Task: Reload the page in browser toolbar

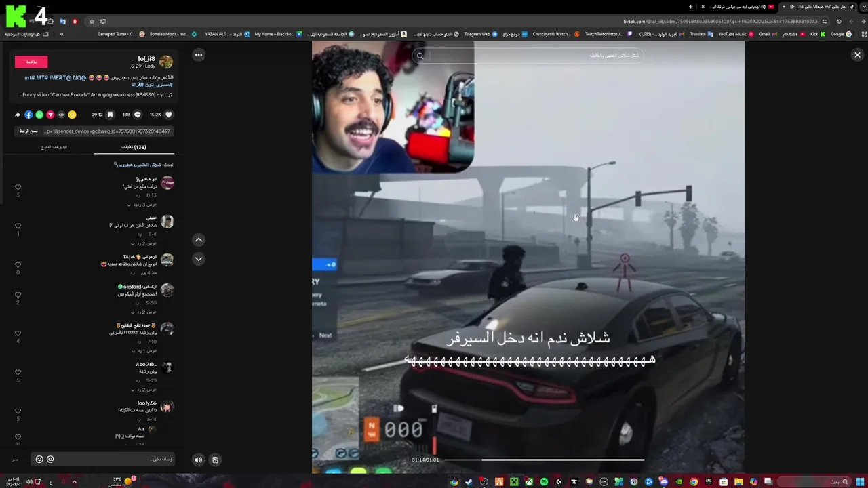Action: (x=839, y=21)
